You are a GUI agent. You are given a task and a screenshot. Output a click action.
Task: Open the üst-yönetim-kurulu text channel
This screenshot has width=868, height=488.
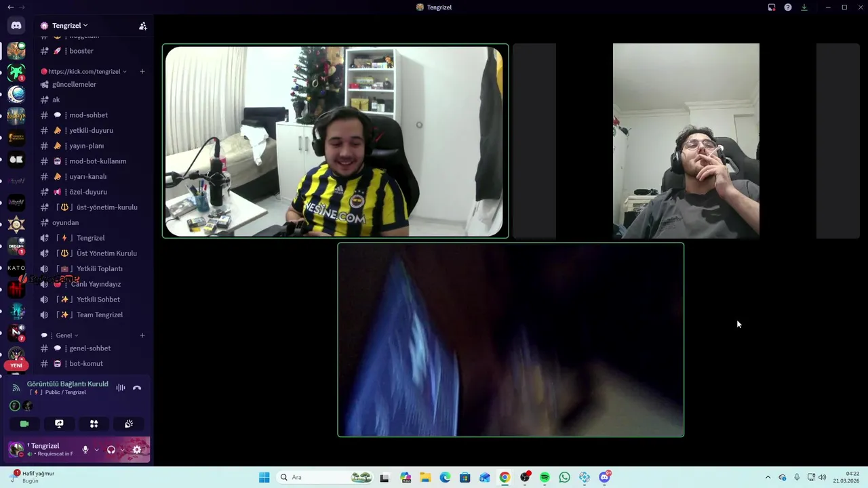(x=94, y=207)
